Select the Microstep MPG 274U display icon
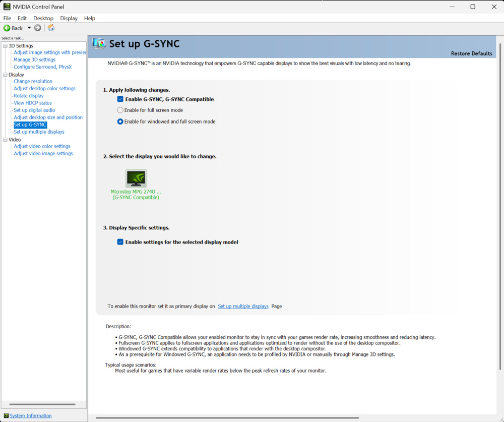The height and width of the screenshot is (422, 504). tap(135, 178)
